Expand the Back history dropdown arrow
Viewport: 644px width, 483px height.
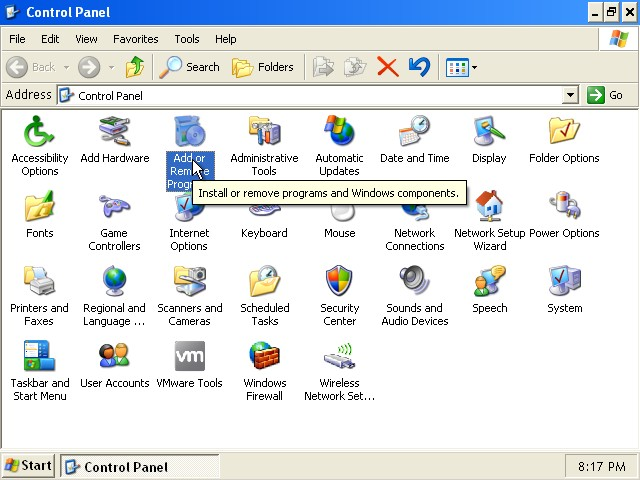pyautogui.click(x=67, y=67)
